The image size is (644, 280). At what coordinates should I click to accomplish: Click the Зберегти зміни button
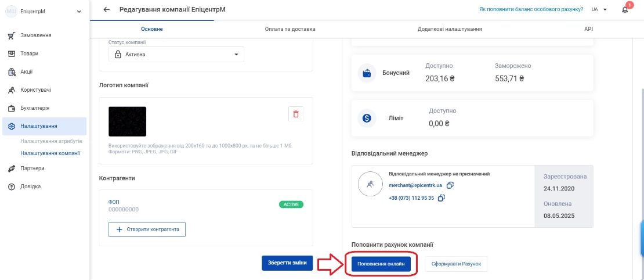click(287, 263)
